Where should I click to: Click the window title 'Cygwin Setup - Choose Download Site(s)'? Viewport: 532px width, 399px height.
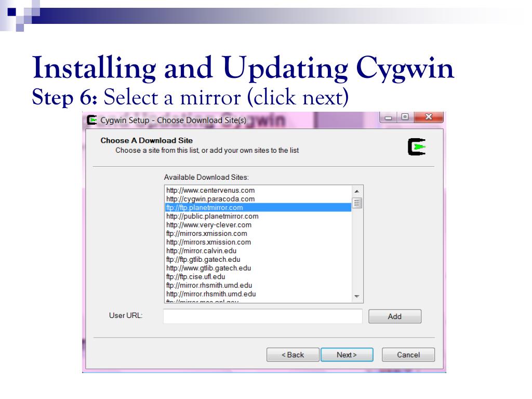click(x=174, y=121)
